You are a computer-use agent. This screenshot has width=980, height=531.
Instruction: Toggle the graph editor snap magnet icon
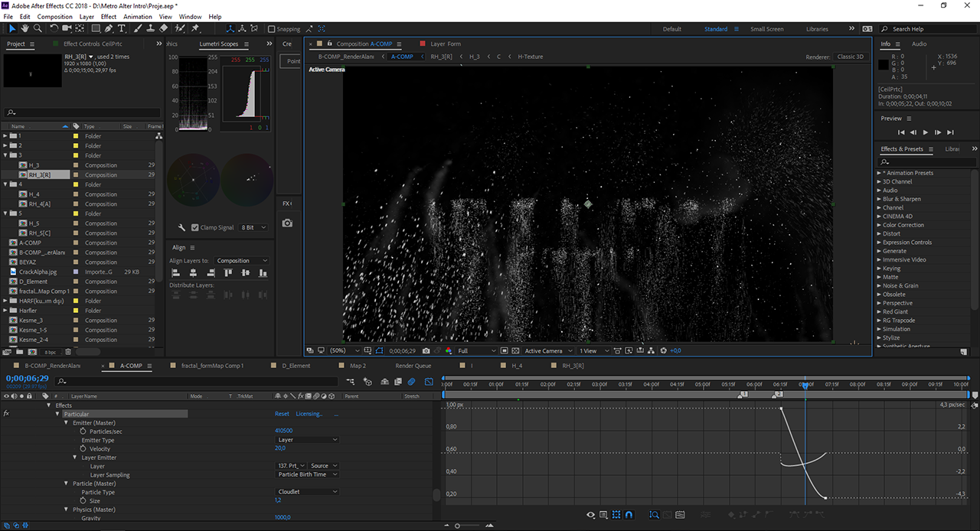(x=629, y=515)
